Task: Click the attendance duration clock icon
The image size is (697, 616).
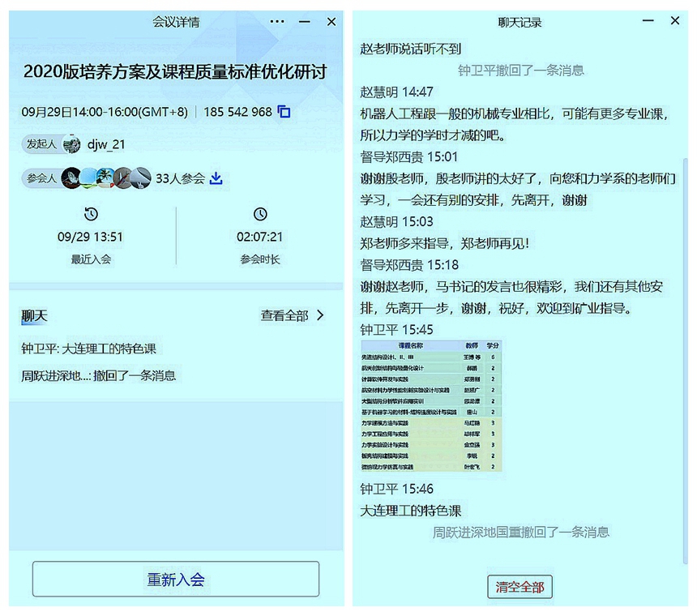Action: pyautogui.click(x=260, y=214)
